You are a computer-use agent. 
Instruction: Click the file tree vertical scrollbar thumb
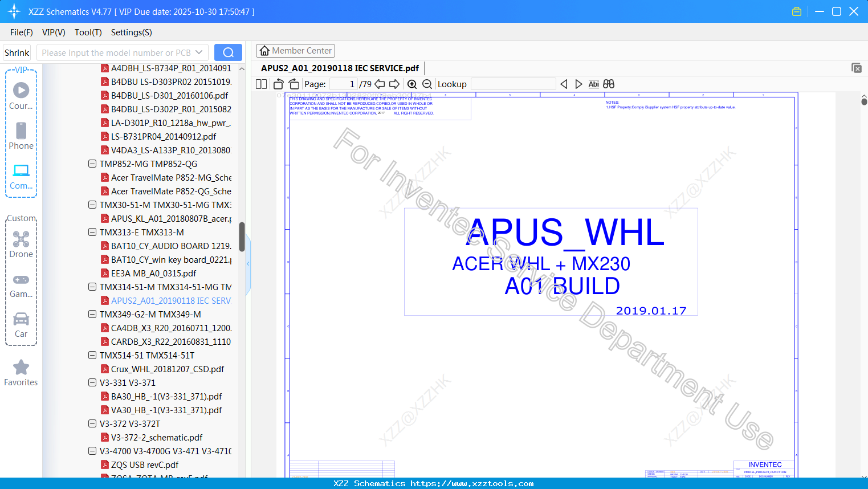(242, 237)
